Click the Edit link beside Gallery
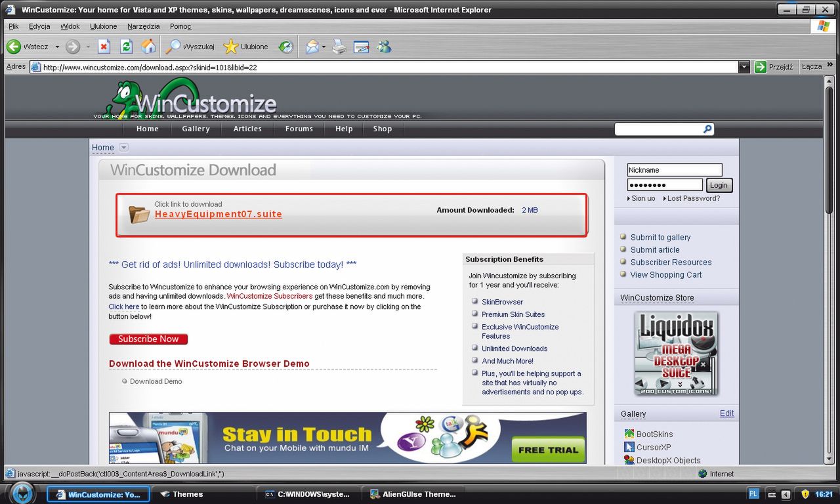Screen dimensions: 840x504 726,413
